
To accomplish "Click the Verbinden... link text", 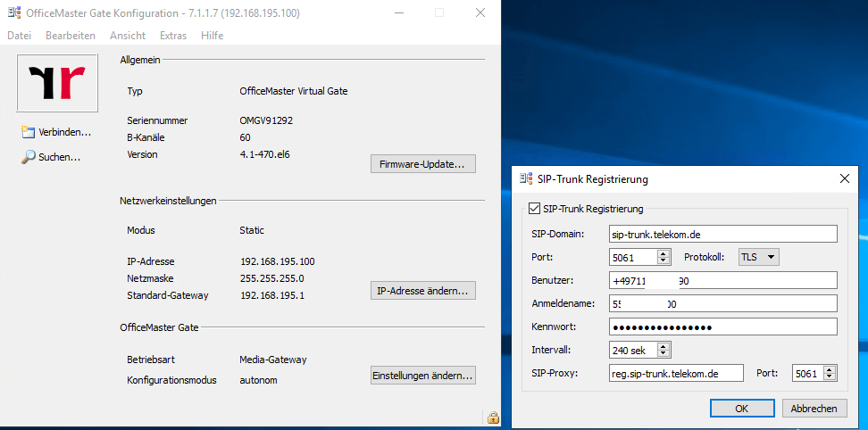I will 65,132.
